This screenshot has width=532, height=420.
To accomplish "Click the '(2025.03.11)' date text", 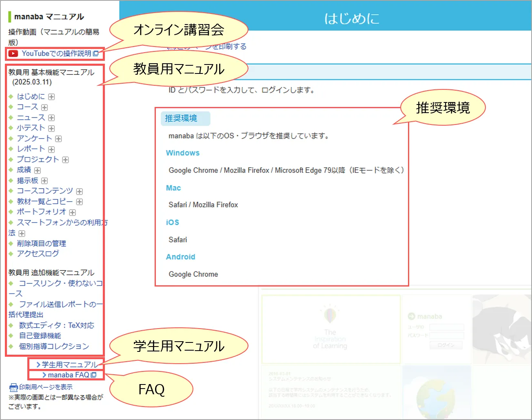I will click(x=32, y=82).
